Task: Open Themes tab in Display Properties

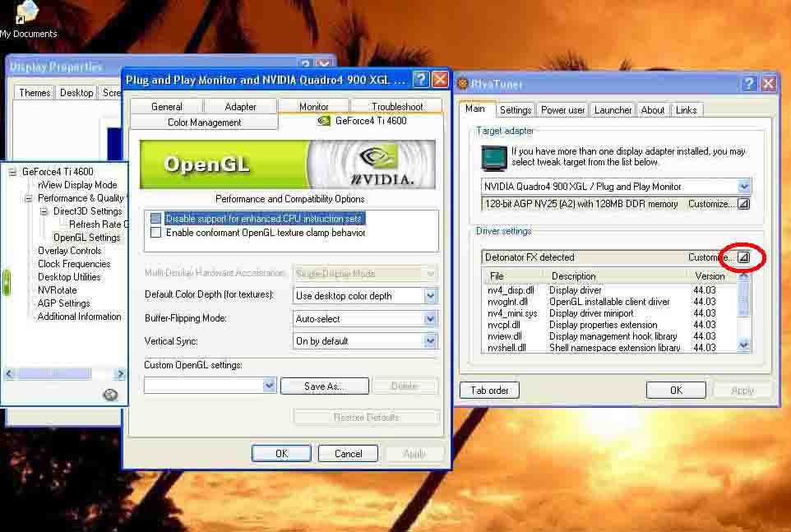Action: coord(35,92)
